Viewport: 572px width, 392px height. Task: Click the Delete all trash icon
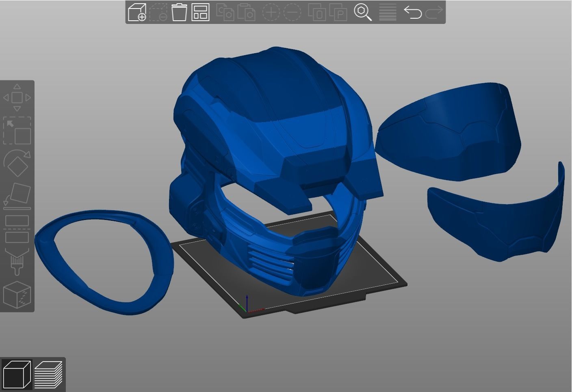(179, 12)
